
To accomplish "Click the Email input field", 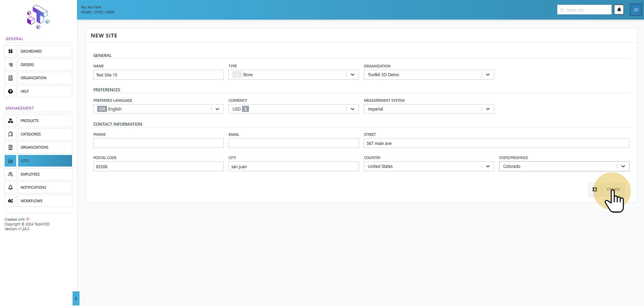I will point(294,143).
